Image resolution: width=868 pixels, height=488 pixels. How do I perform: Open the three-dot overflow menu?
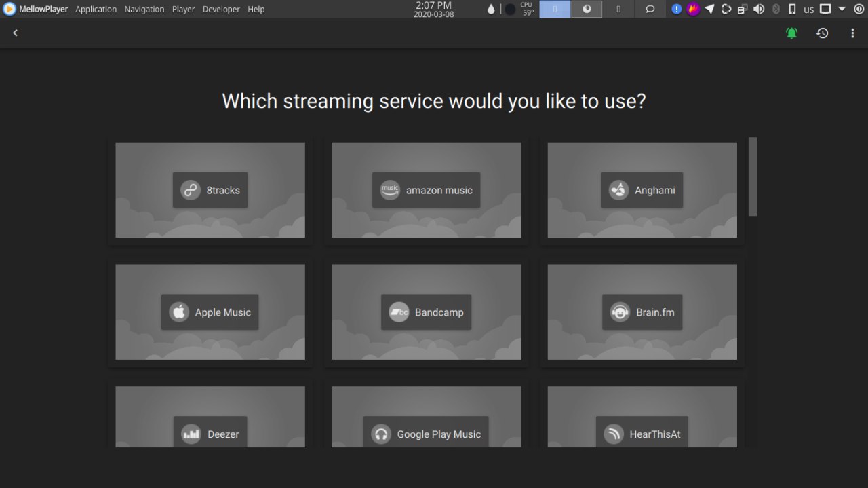[x=852, y=33]
